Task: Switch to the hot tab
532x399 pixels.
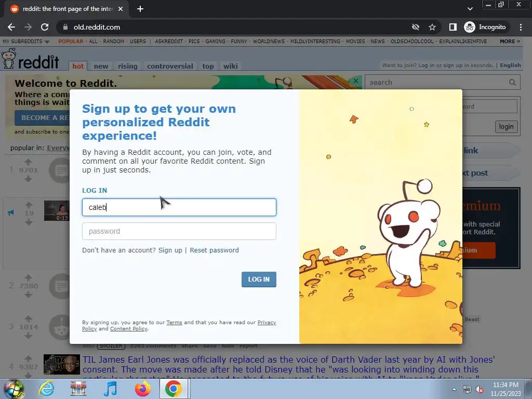Action: [78, 66]
